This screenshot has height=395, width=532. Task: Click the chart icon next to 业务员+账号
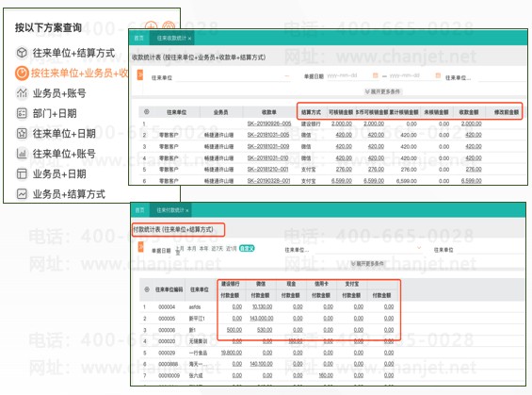(22, 93)
